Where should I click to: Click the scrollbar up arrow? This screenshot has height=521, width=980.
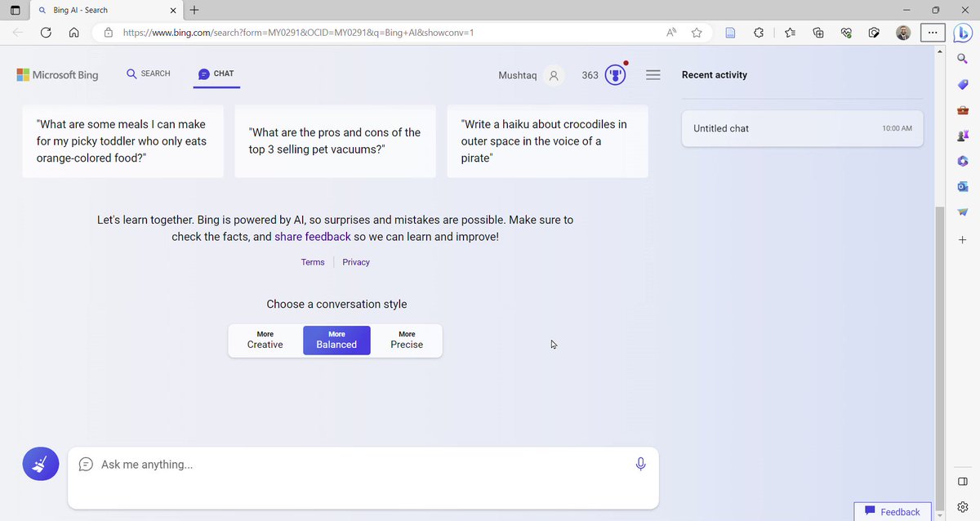click(940, 54)
